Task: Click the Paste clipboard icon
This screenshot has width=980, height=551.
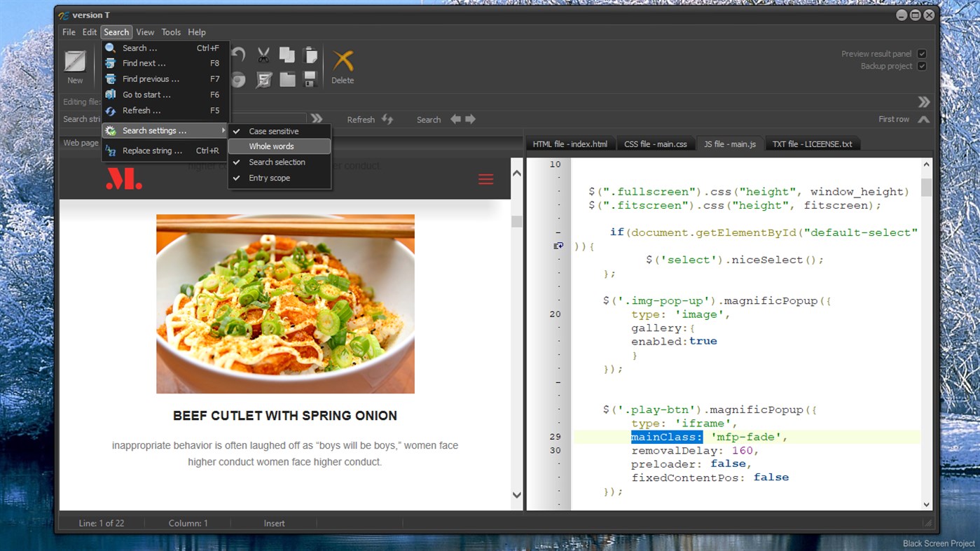Action: click(310, 55)
